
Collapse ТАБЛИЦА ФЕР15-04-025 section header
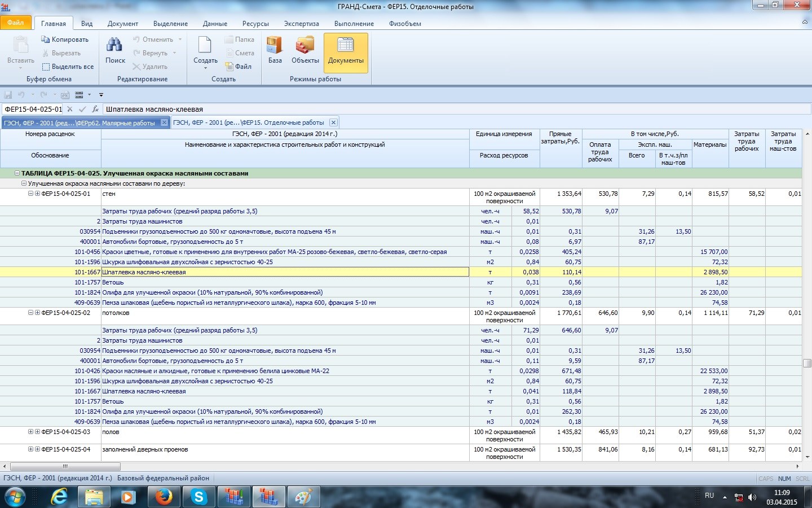(x=17, y=173)
